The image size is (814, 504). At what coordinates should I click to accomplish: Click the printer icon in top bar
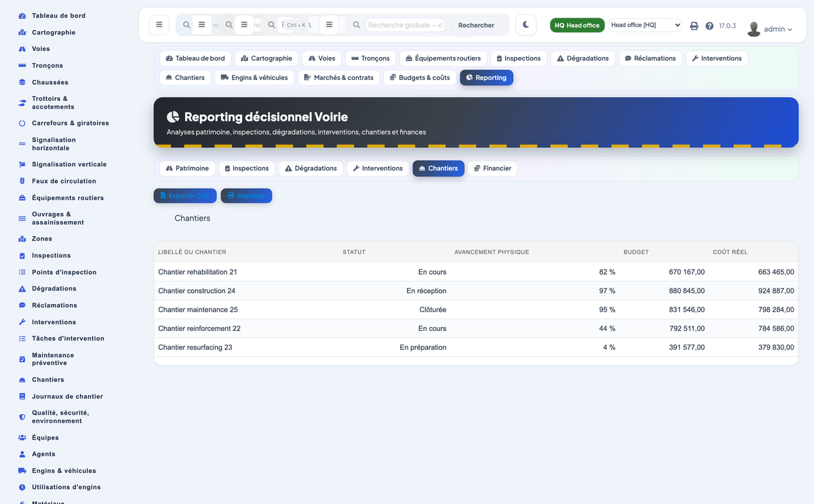point(694,26)
